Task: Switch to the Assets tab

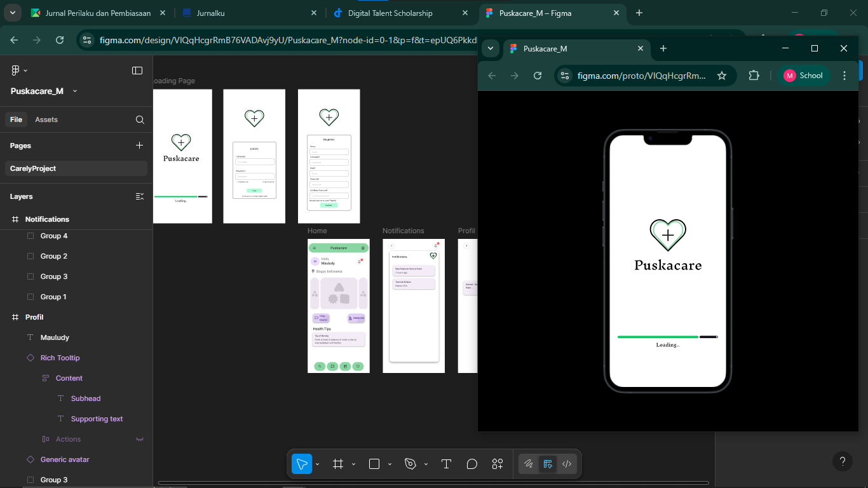Action: (x=46, y=119)
